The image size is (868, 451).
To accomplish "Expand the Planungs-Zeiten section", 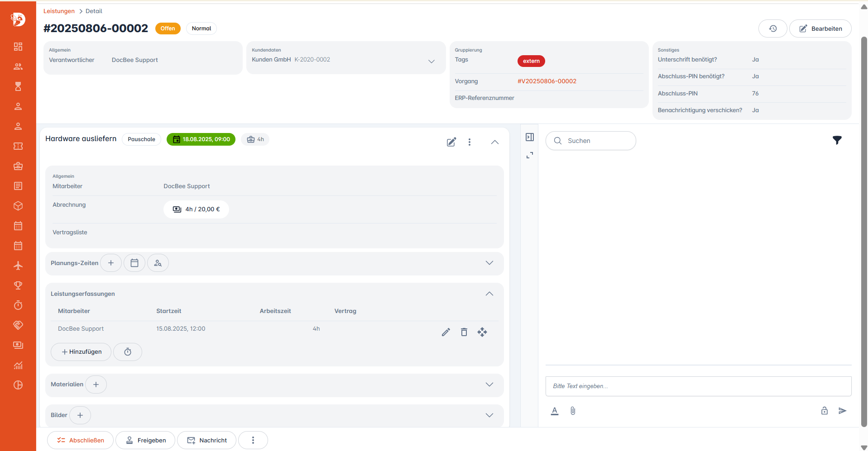I will pyautogui.click(x=489, y=263).
